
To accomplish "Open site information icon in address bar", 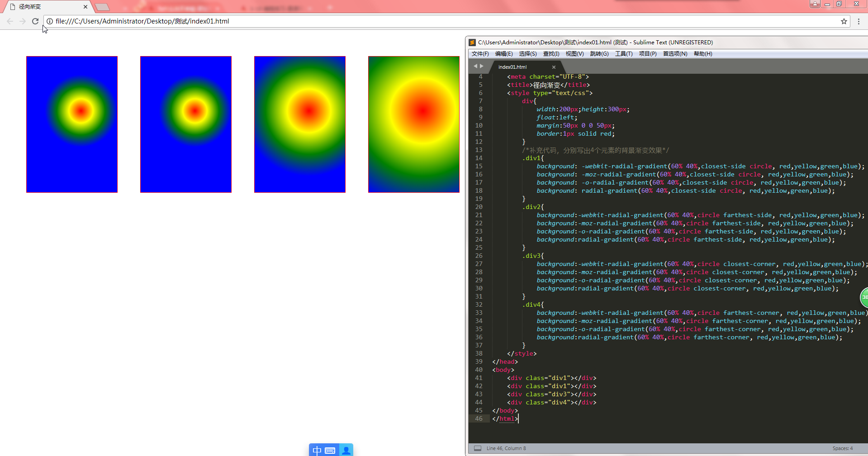I will [50, 21].
